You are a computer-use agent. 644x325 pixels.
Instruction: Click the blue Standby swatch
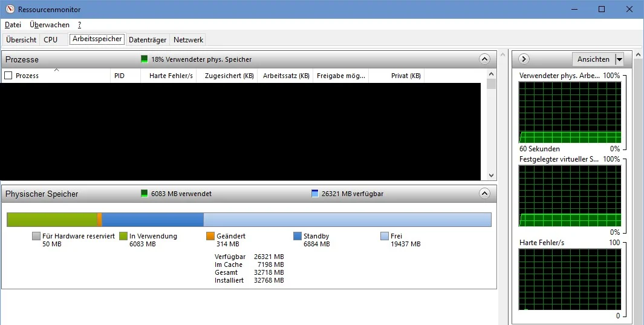point(298,236)
